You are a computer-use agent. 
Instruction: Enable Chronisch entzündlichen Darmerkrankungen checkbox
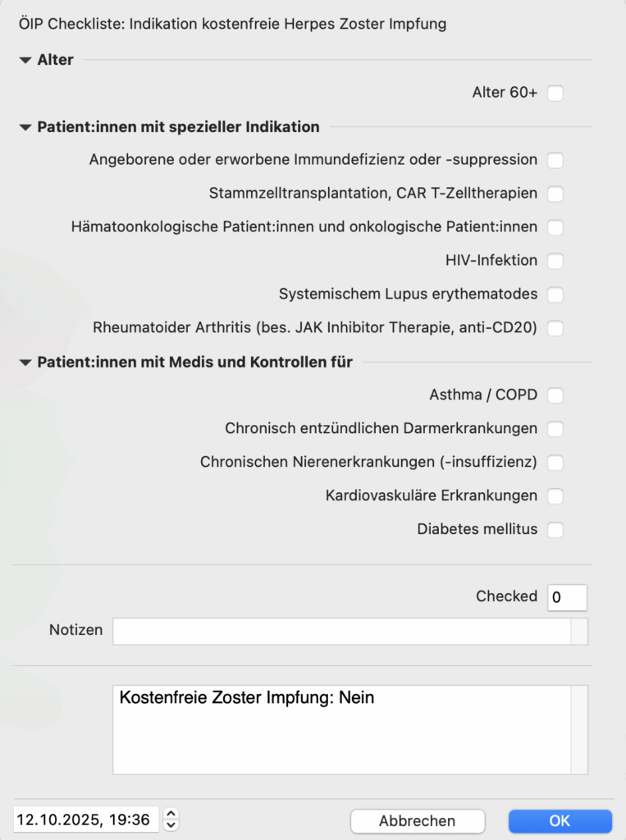click(x=555, y=429)
